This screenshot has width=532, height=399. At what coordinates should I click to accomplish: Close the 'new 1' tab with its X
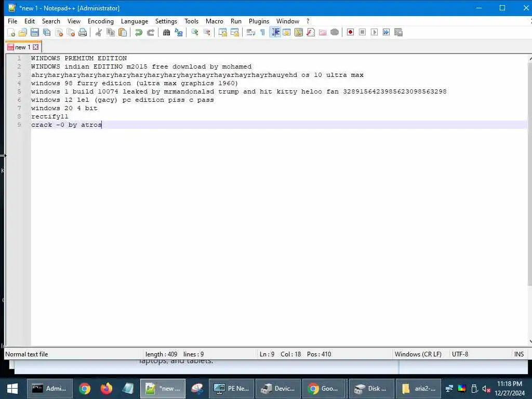coord(36,47)
